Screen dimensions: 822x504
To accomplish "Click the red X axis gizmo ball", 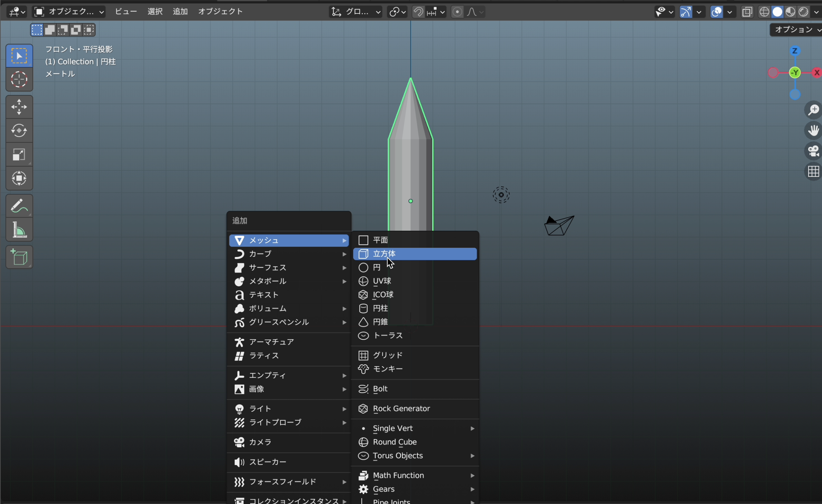I will [817, 73].
